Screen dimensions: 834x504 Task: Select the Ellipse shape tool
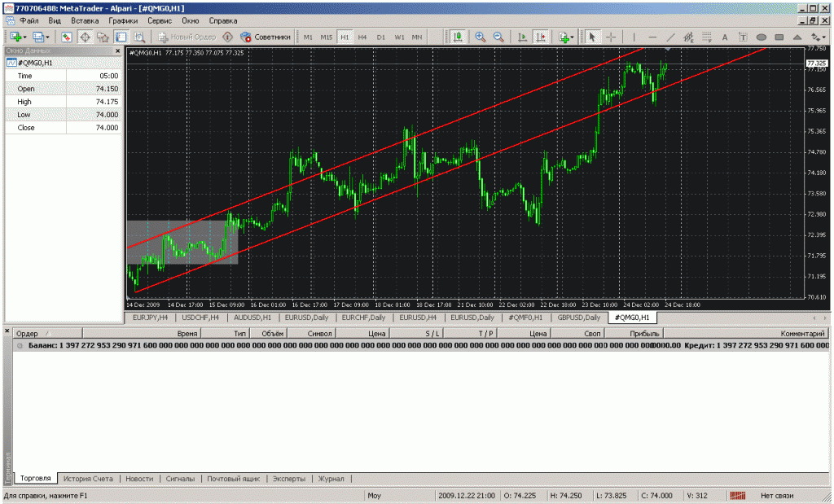click(762, 37)
